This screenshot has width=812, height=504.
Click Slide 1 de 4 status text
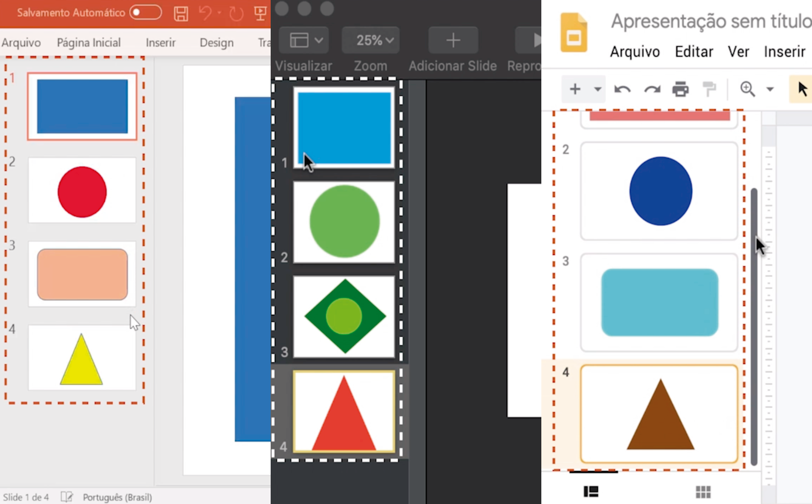tap(26, 497)
